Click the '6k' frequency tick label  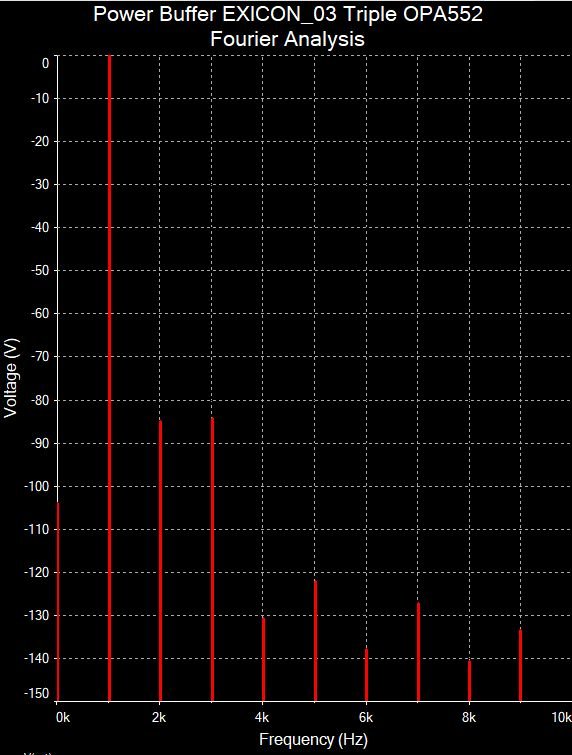[366, 717]
